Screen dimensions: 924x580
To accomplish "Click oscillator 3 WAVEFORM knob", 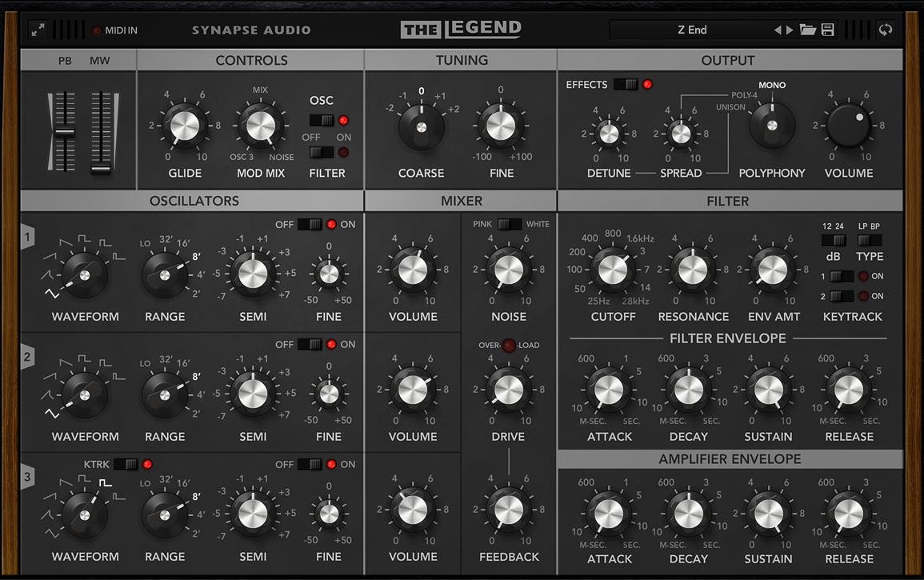I will coord(85,515).
